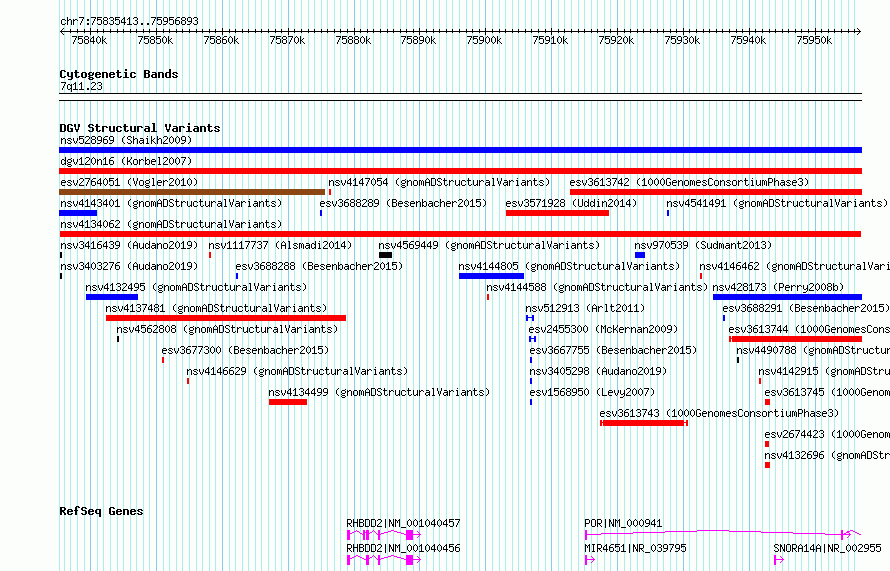Image resolution: width=890 pixels, height=571 pixels.
Task: Select the brown esv2764051 variant bar
Action: pyautogui.click(x=192, y=192)
